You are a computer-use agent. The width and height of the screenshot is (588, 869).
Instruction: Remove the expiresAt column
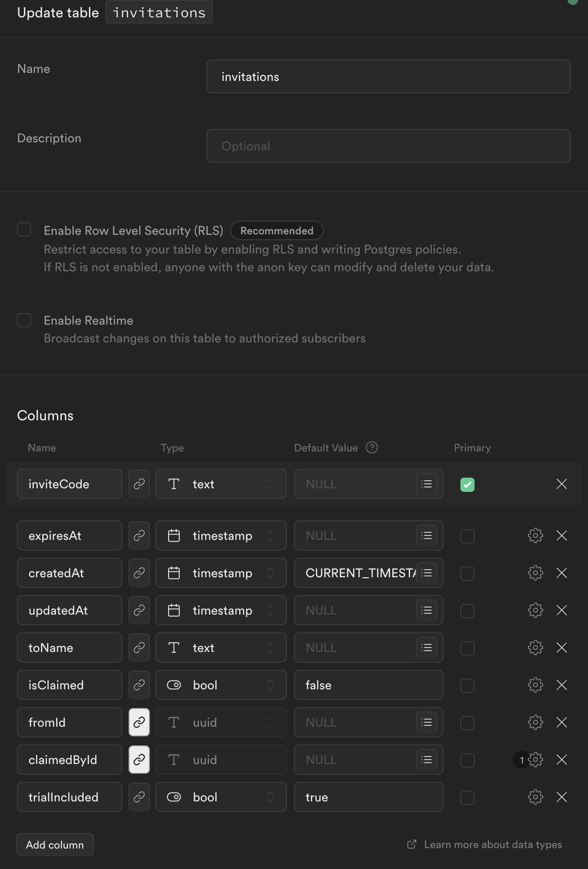562,535
